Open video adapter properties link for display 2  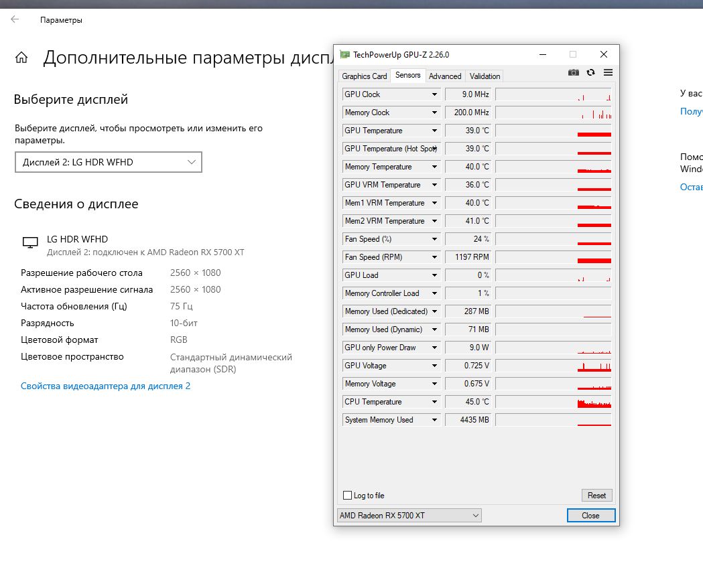tap(105, 386)
